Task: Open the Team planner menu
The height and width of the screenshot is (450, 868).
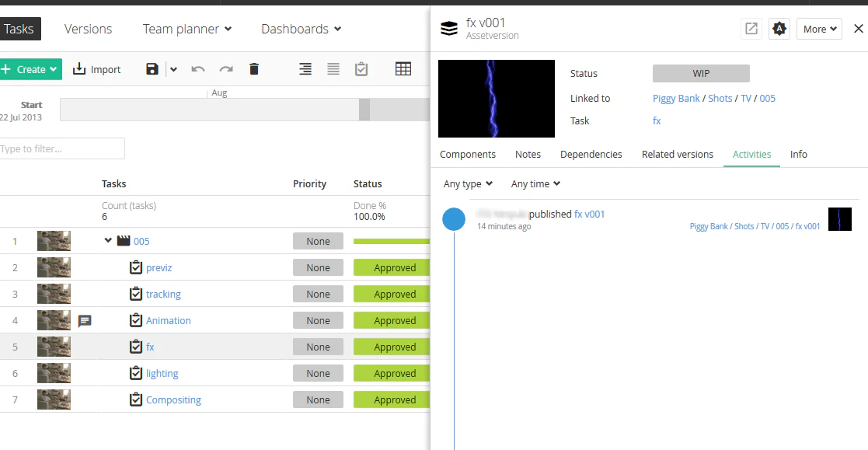Action: [187, 29]
